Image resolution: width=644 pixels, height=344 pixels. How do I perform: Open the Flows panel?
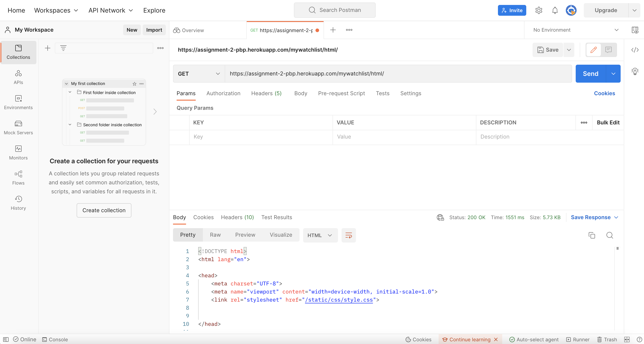pyautogui.click(x=18, y=178)
